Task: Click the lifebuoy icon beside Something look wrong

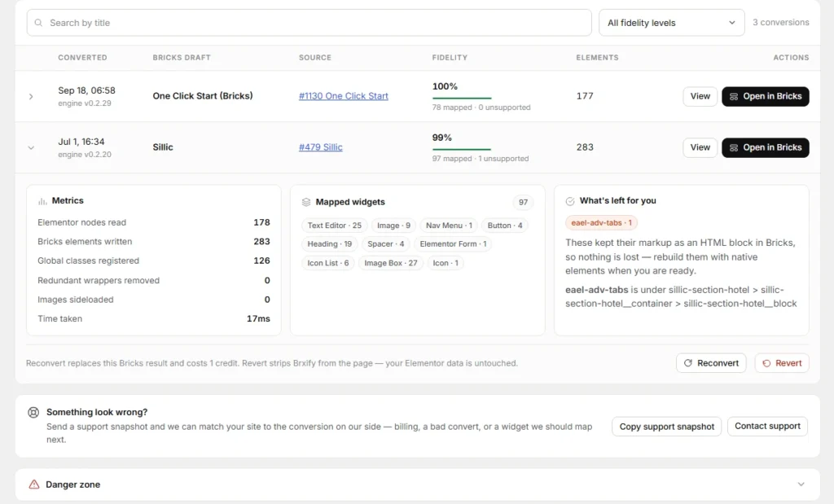Action: 33,413
